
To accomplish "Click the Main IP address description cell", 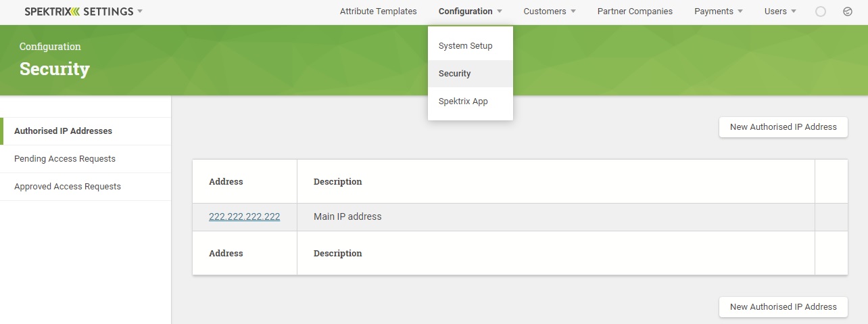I will coord(556,217).
